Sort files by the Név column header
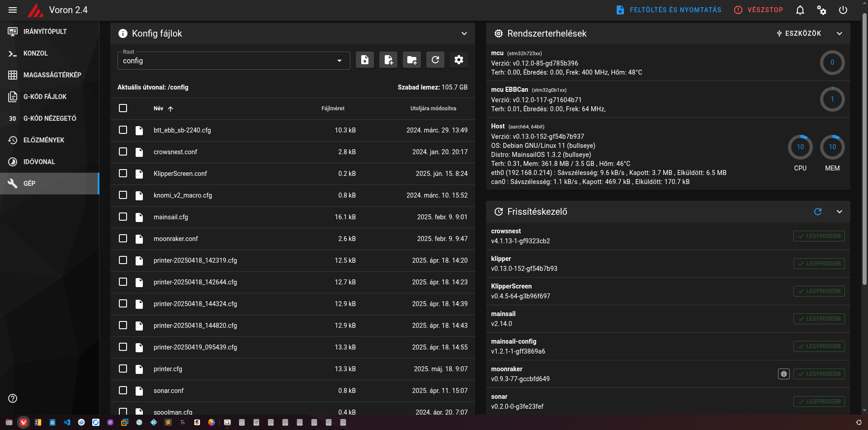 (x=159, y=109)
